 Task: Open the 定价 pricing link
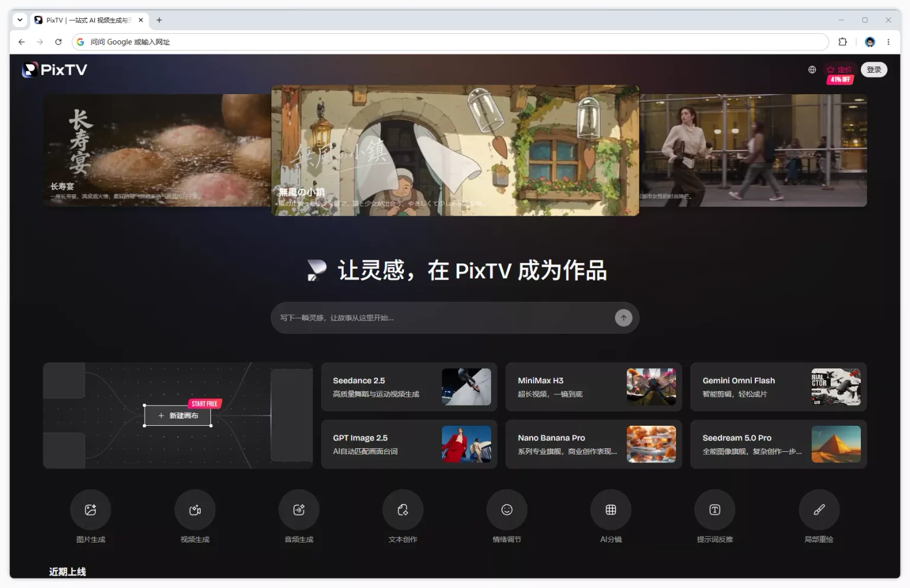[x=839, y=69]
